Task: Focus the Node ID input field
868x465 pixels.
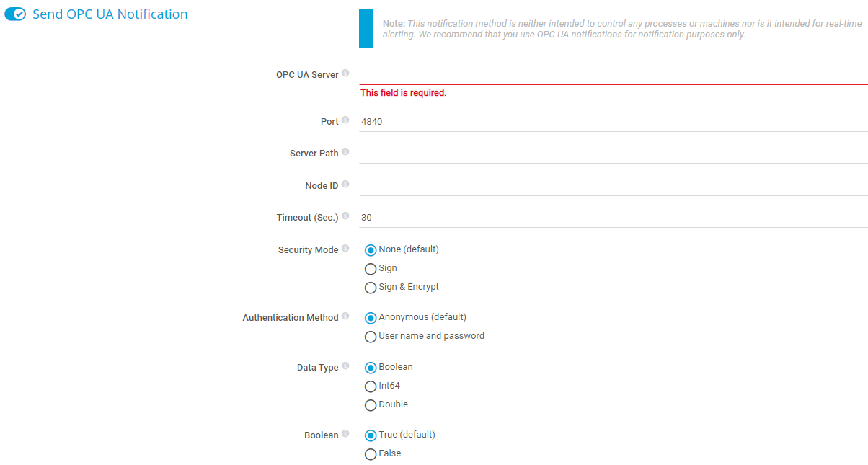Action: point(613,186)
